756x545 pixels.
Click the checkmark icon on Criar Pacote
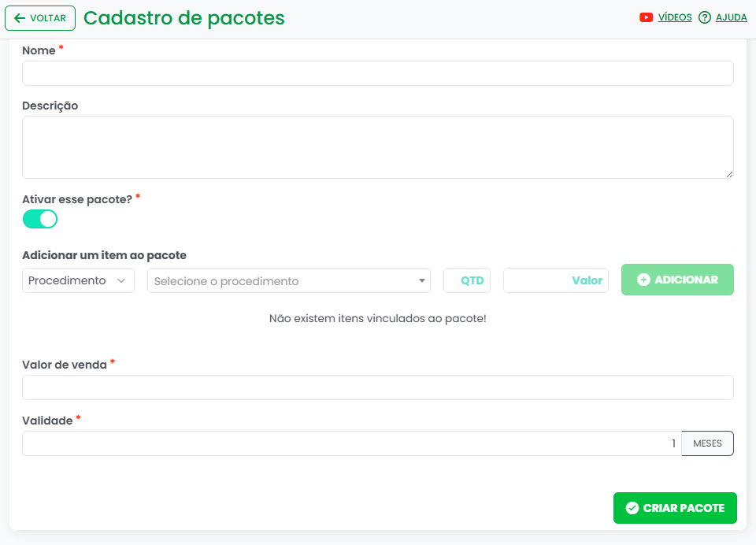[x=632, y=508]
